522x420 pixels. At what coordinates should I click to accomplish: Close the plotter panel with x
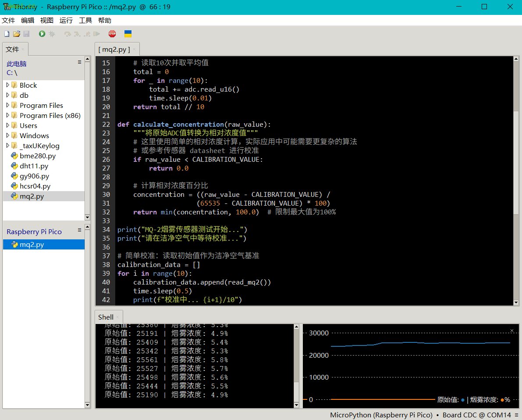[511, 331]
